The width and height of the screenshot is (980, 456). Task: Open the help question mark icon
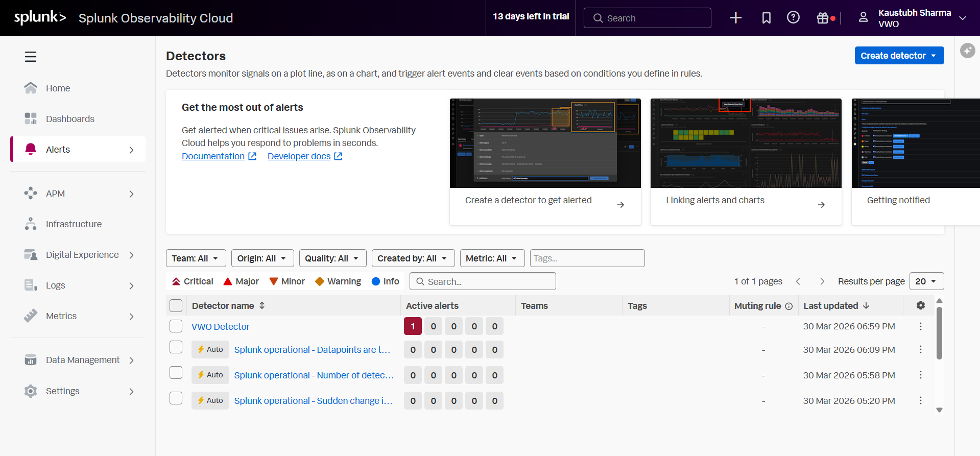[793, 18]
